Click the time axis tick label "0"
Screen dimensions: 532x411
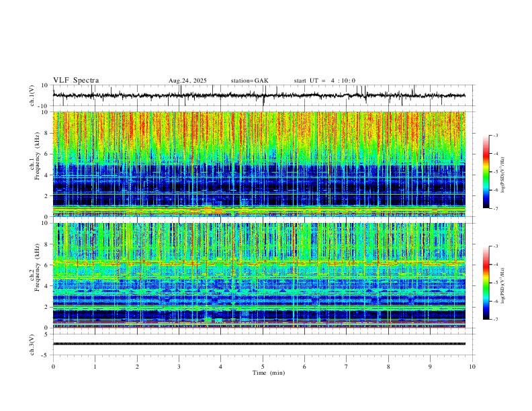(x=53, y=367)
